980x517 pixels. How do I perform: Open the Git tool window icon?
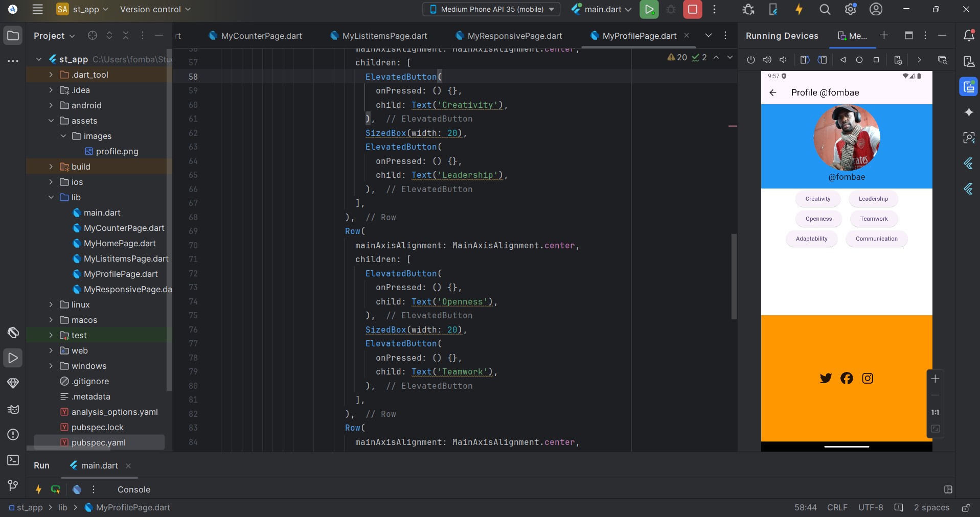[x=13, y=485]
